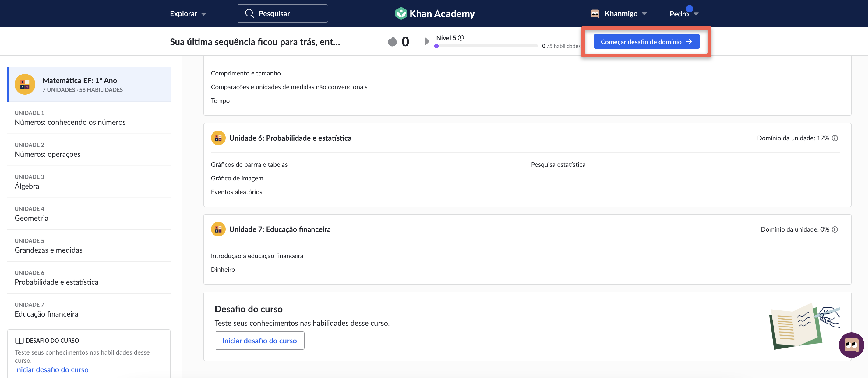Click the search magnifier icon
This screenshot has width=868, height=378.
(x=249, y=13)
